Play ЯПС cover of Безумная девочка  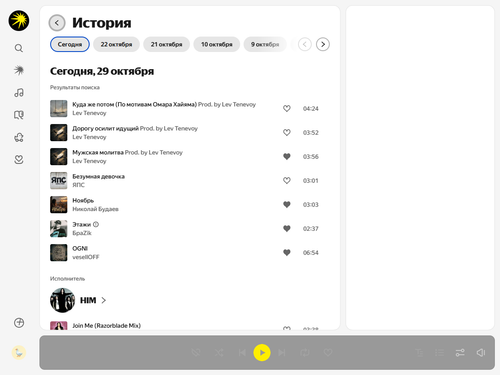point(59,180)
